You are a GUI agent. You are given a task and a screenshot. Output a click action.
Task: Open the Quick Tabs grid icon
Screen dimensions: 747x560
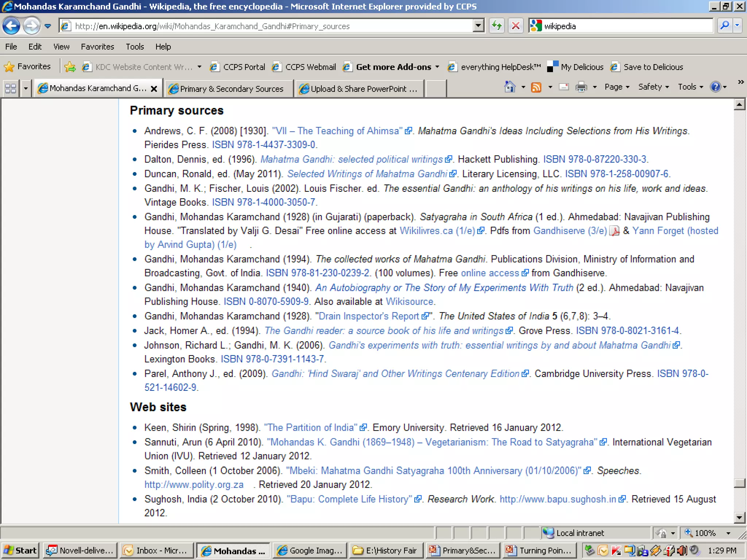[x=11, y=89]
